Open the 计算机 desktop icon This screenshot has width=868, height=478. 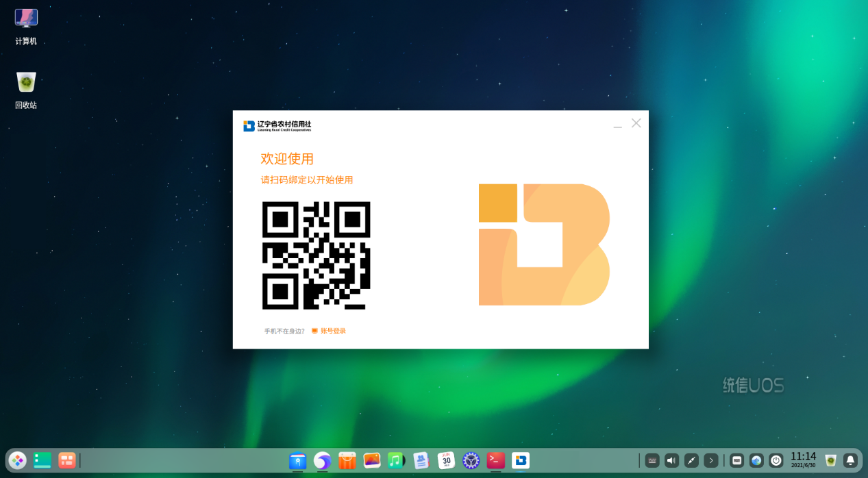coord(26,27)
